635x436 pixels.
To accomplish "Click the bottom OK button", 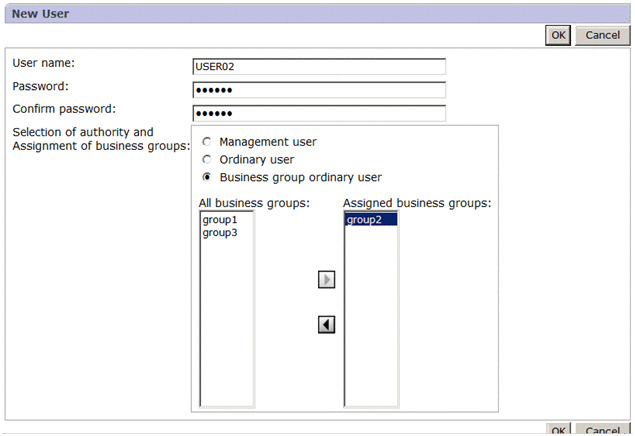I will tap(558, 430).
